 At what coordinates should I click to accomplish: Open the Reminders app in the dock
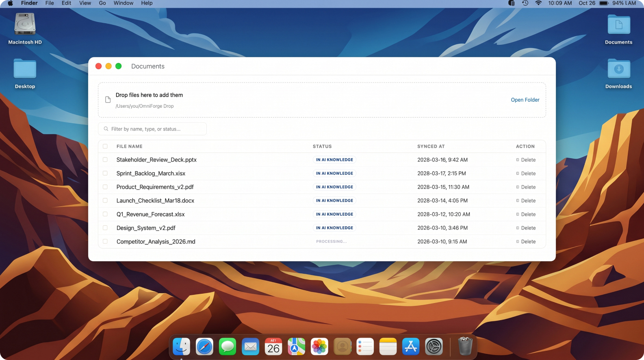click(x=365, y=347)
